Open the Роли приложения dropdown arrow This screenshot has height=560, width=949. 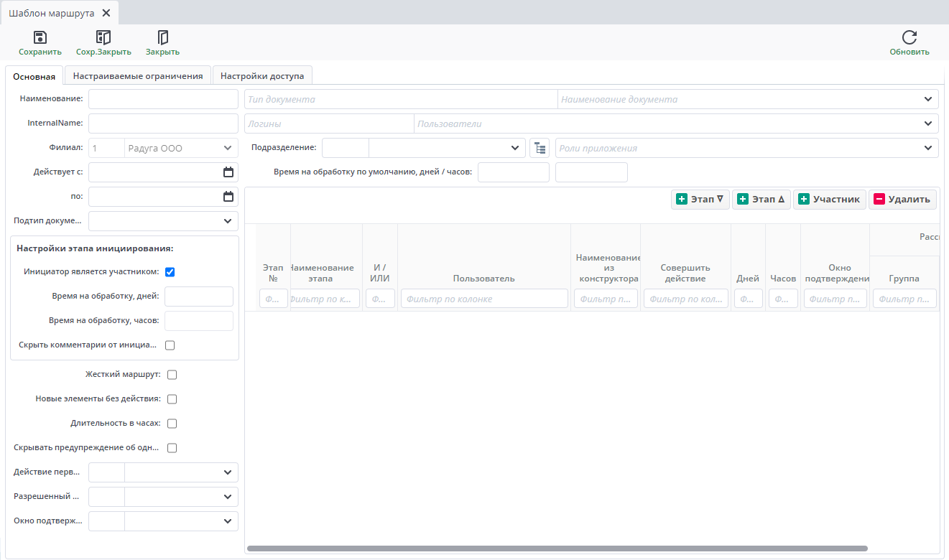[928, 148]
